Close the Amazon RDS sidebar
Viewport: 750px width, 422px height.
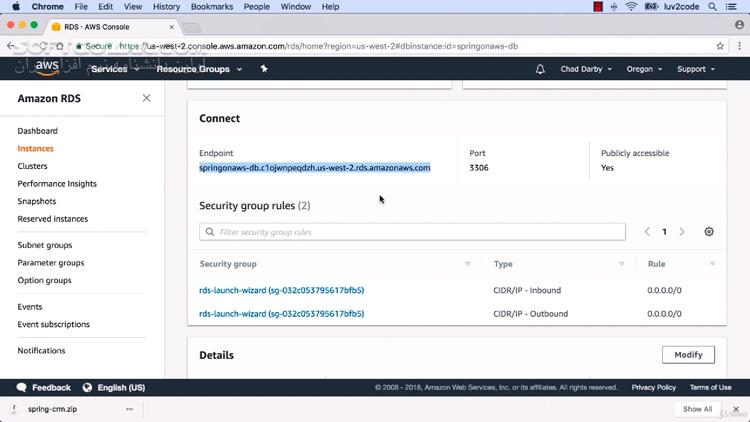pyautogui.click(x=146, y=98)
